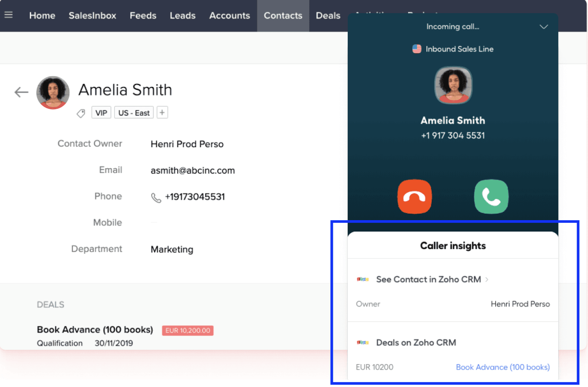This screenshot has width=588, height=387.
Task: Select the VIP tag
Action: (101, 113)
